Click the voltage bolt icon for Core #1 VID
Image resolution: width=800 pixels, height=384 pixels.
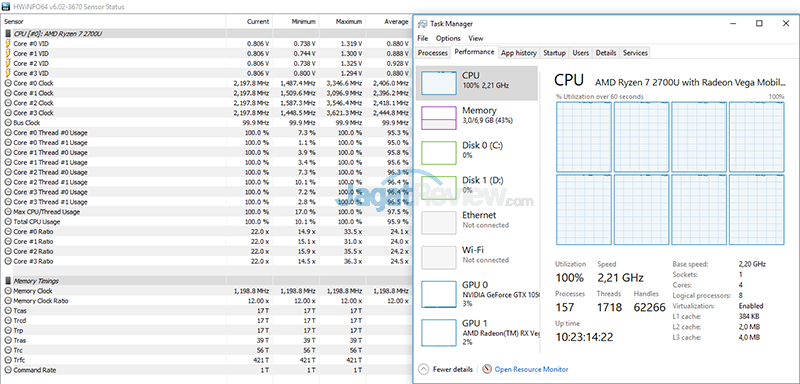[8, 53]
